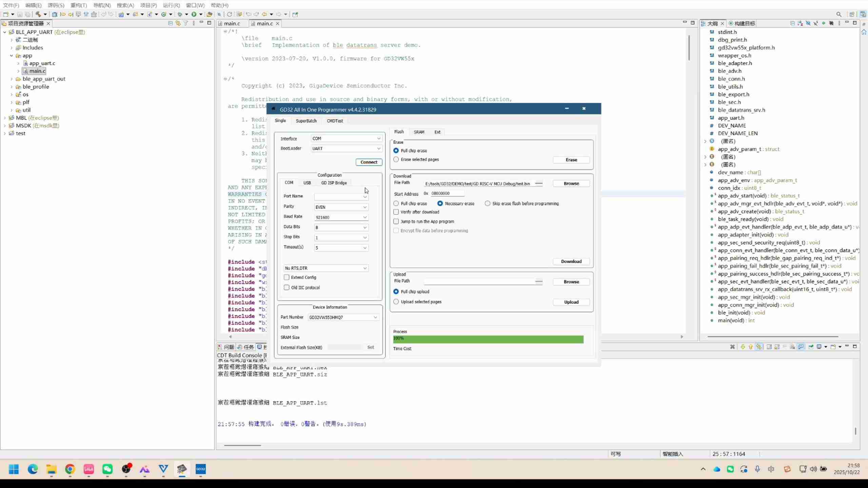Click the build hammer icon in toolbar
The width and height of the screenshot is (868, 488).
(x=38, y=14)
